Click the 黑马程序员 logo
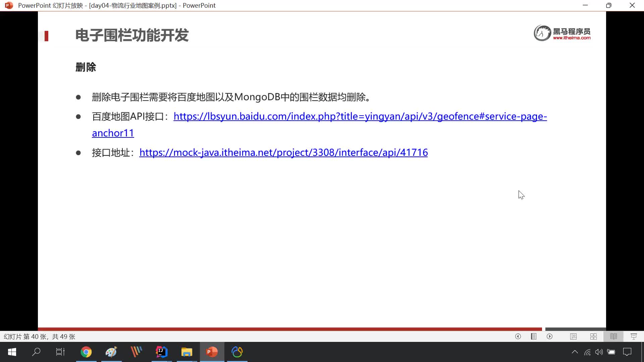644x362 pixels. pos(562,33)
